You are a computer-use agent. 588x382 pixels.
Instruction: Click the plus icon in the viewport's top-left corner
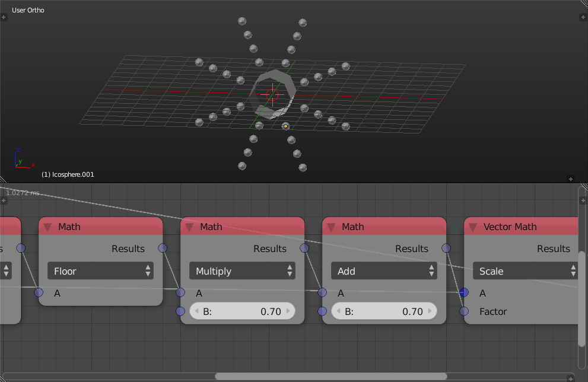[x=4, y=17]
